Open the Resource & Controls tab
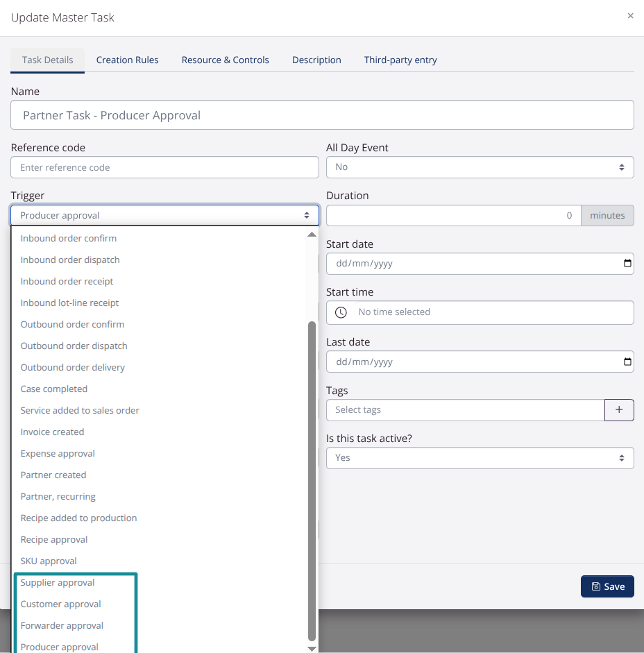Image resolution: width=644 pixels, height=653 pixels. (x=225, y=60)
